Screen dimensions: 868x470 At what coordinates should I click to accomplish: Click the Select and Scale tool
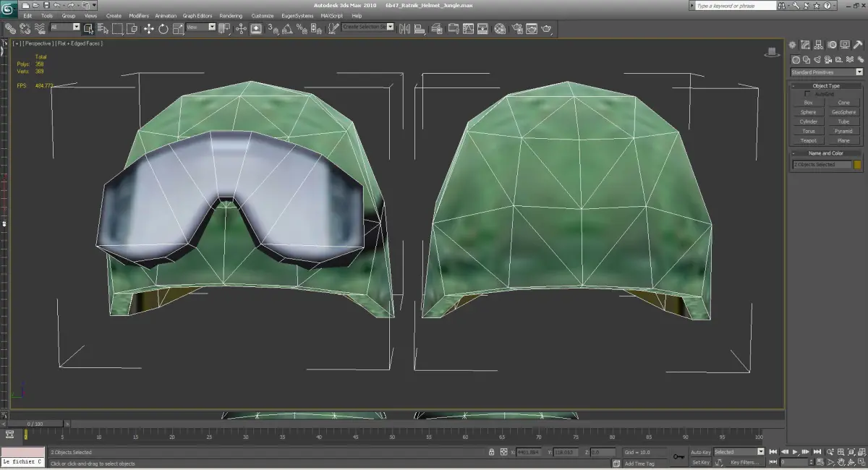pos(178,28)
